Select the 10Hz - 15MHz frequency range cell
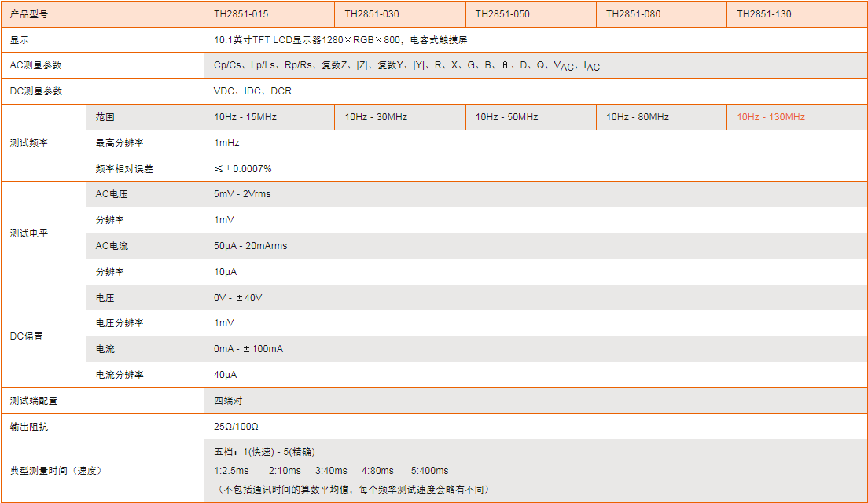The width and height of the screenshot is (868, 503). (245, 117)
